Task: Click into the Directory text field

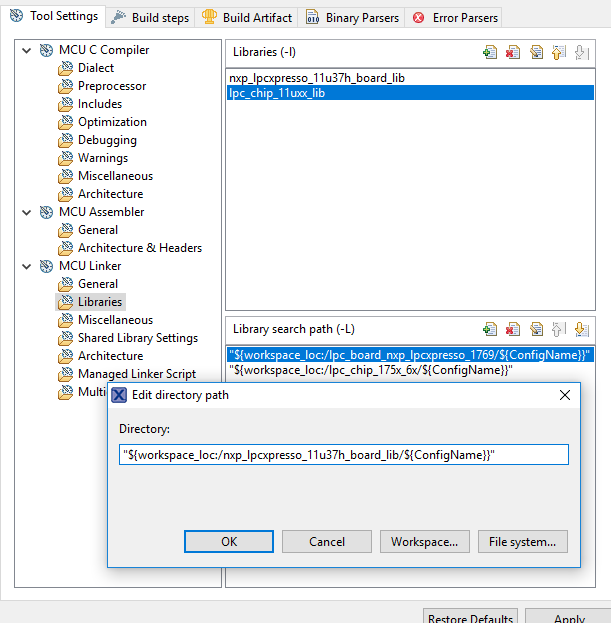Action: 344,455
